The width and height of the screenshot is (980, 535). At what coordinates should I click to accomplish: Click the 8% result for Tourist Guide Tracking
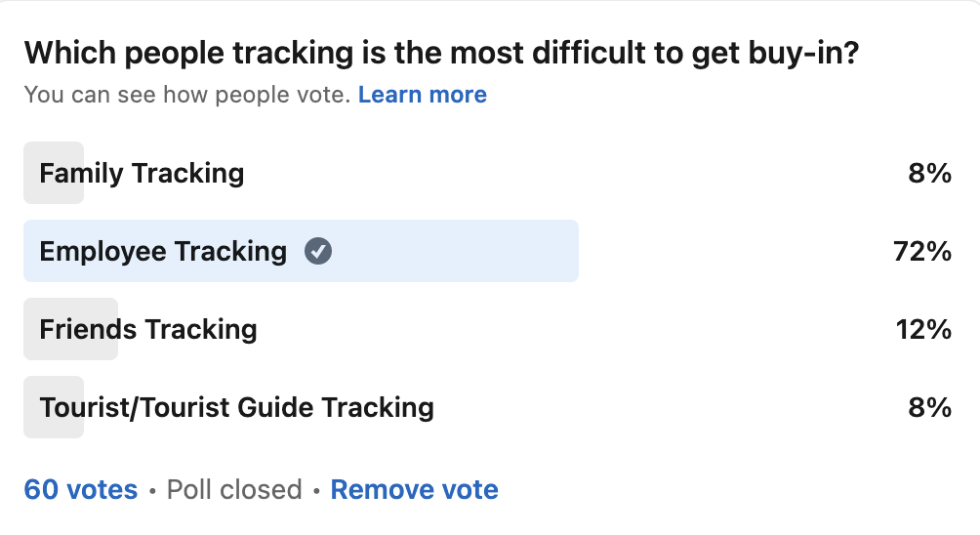coord(929,407)
